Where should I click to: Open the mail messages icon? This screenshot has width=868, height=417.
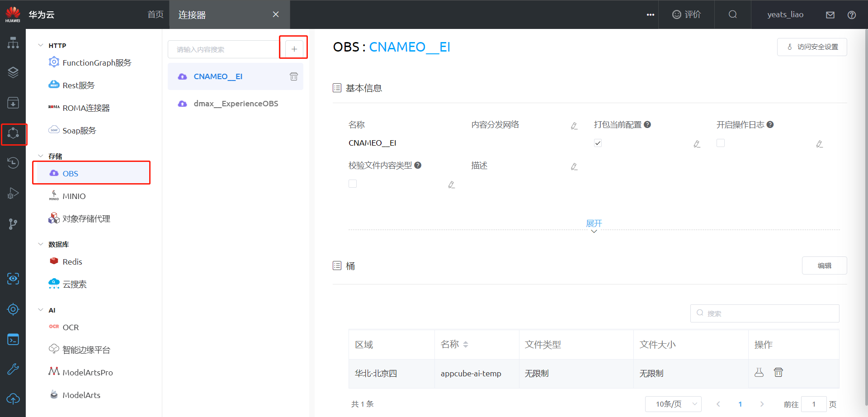pos(830,14)
